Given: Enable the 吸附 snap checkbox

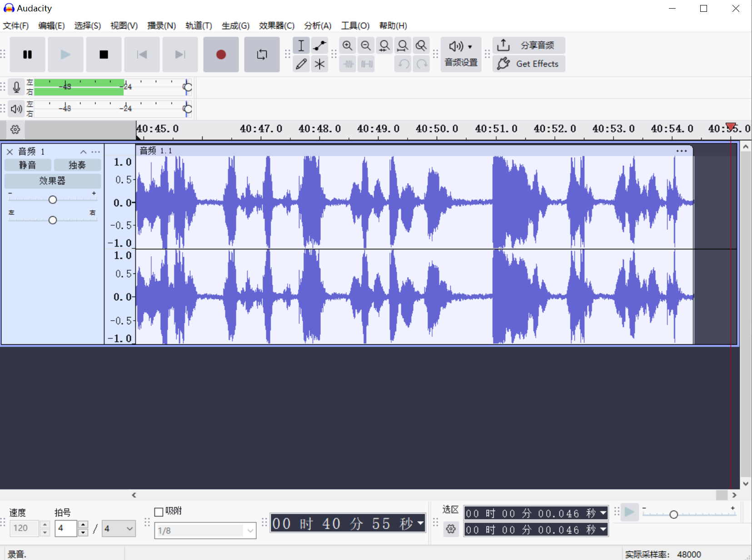Looking at the screenshot, I should [159, 512].
